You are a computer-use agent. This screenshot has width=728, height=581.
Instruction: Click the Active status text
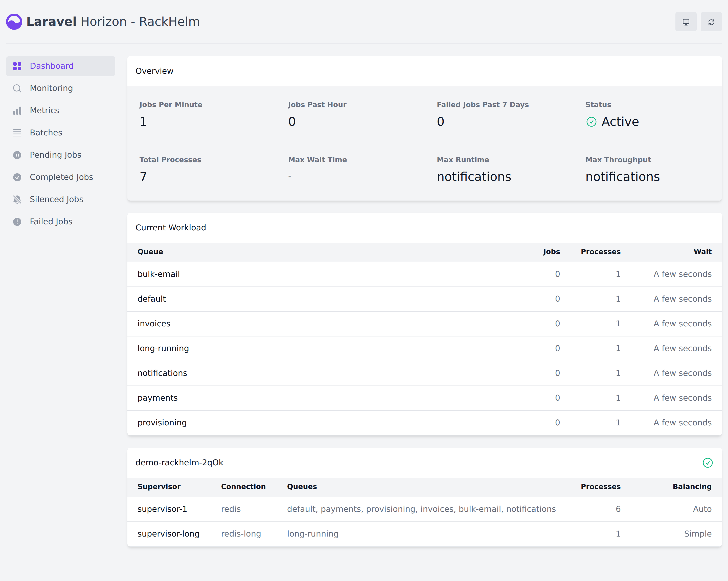coord(620,122)
